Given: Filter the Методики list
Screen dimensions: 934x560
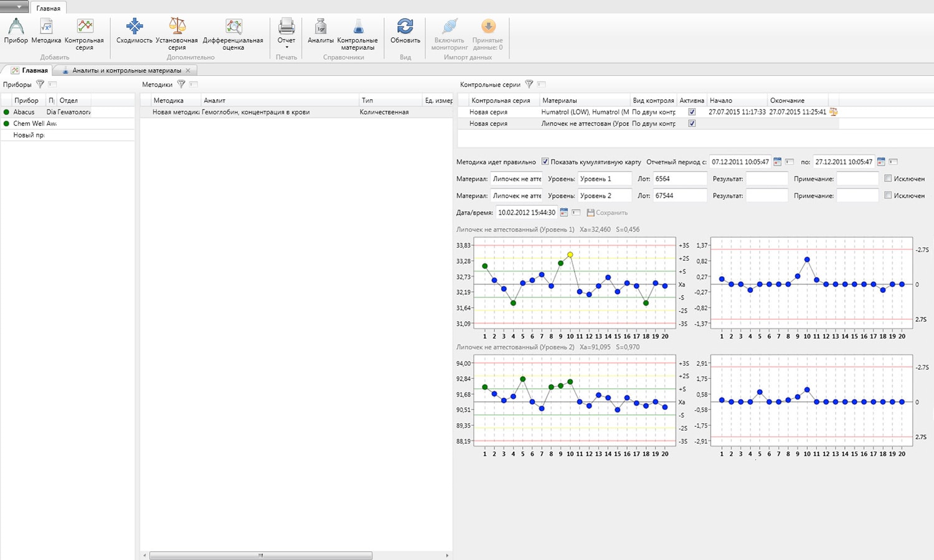Looking at the screenshot, I should 181,84.
